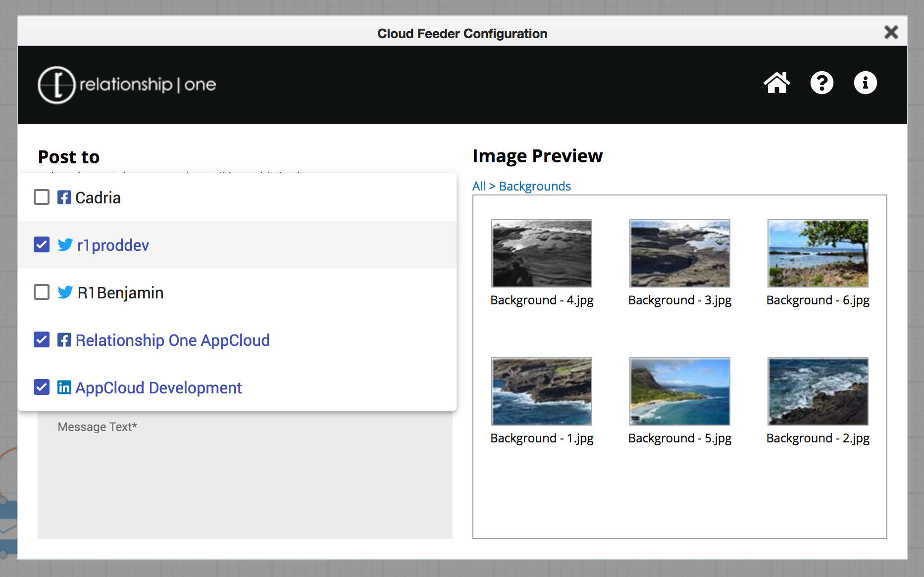Deselect Relationship One AppCloud checkbox
The height and width of the screenshot is (577, 924).
(x=42, y=340)
